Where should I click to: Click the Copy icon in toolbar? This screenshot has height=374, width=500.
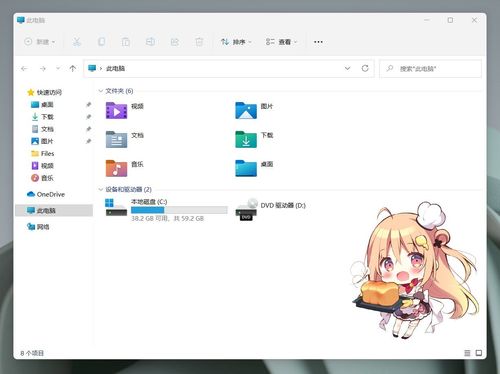[101, 42]
